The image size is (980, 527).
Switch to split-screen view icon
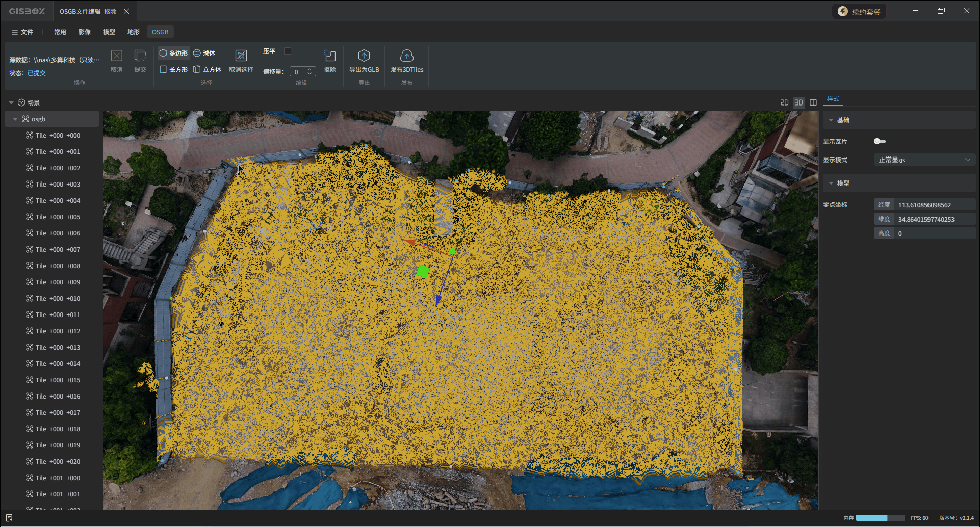pyautogui.click(x=813, y=102)
